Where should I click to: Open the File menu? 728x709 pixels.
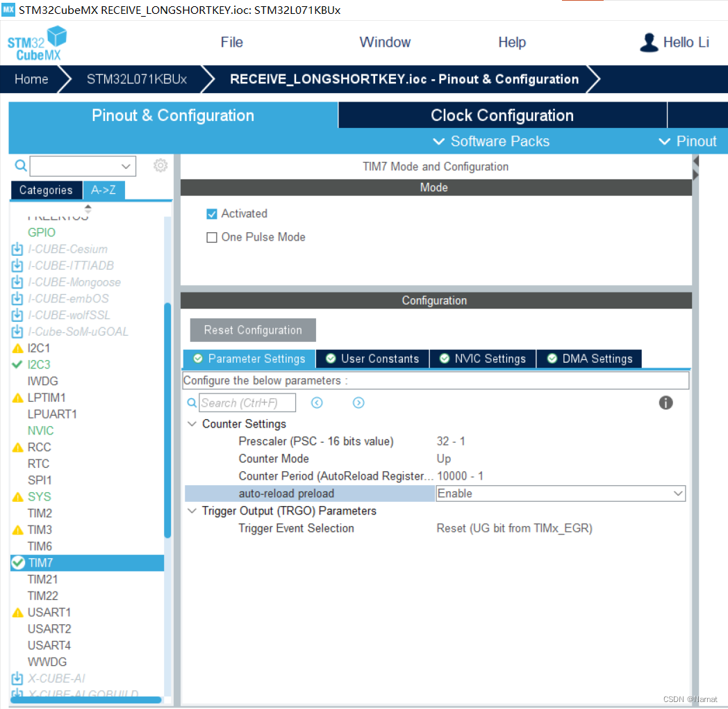pyautogui.click(x=232, y=42)
